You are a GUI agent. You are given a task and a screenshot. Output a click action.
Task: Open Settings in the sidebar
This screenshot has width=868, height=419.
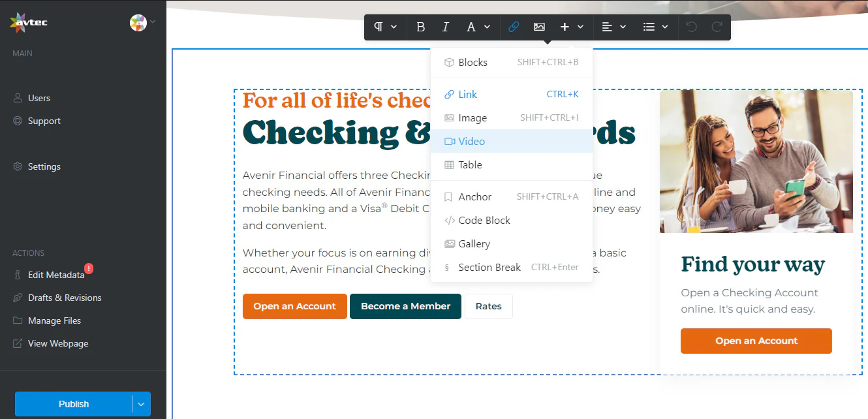44,166
